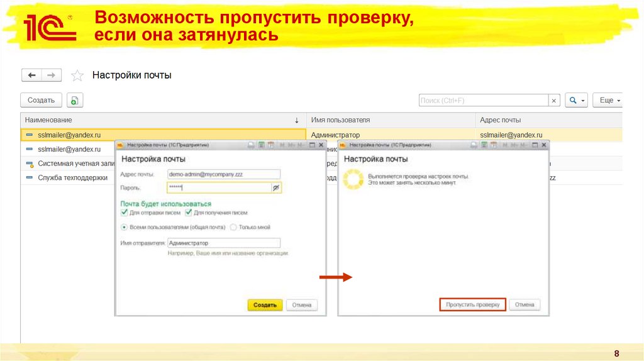Click the green copy-record icon beside Создать
Image resolution: width=644 pixels, height=361 pixels.
(75, 100)
